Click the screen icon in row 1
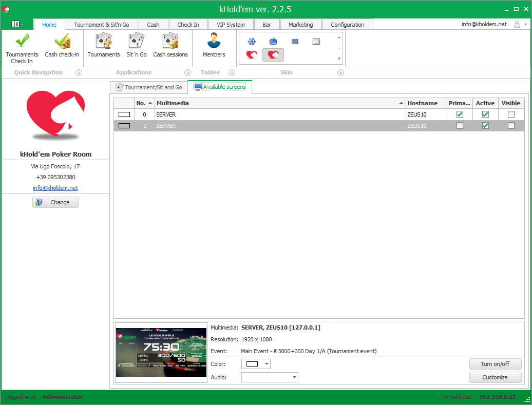Screen dimensions: 532x405 click(x=124, y=126)
